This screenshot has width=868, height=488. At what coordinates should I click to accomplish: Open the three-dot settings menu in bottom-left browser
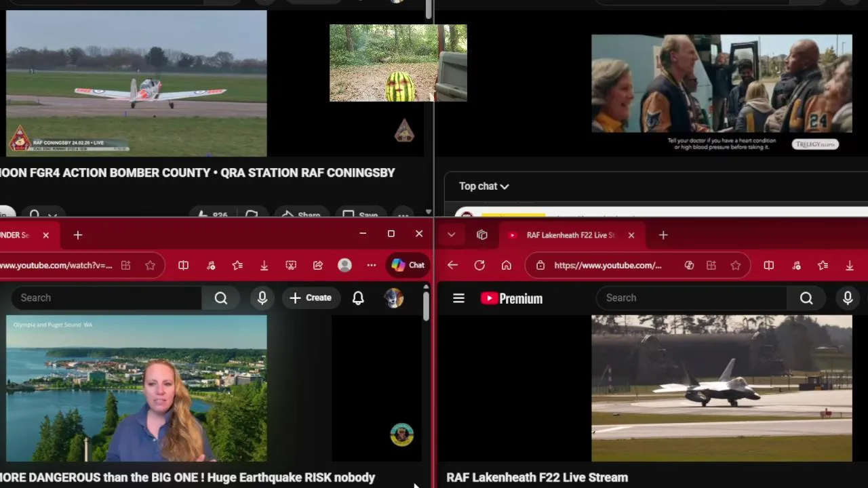coord(372,266)
